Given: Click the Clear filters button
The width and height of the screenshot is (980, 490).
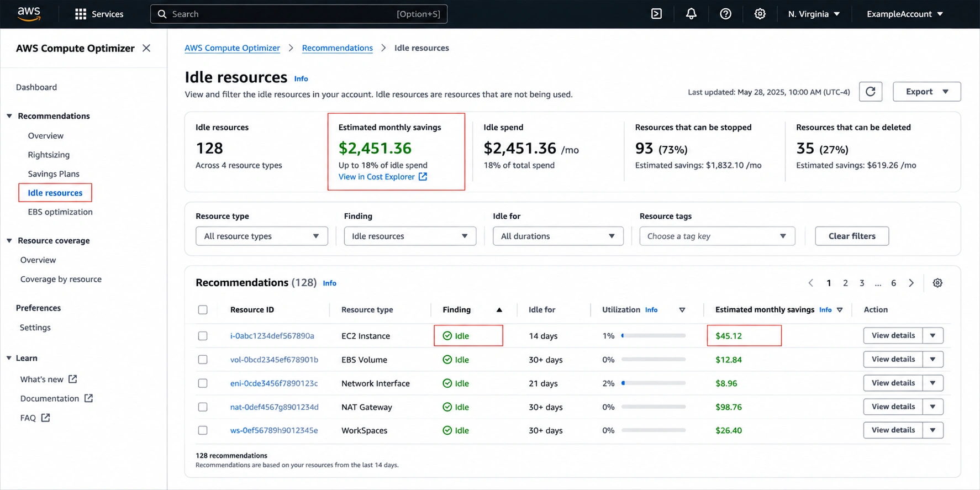Looking at the screenshot, I should coord(852,236).
